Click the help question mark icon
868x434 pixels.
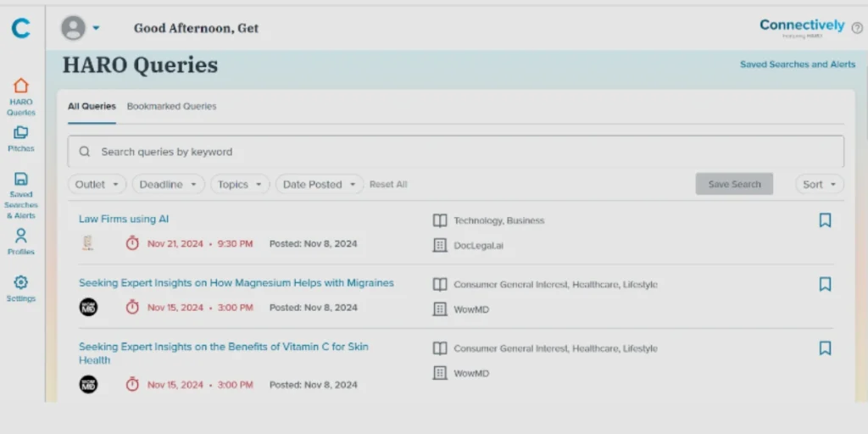click(857, 28)
